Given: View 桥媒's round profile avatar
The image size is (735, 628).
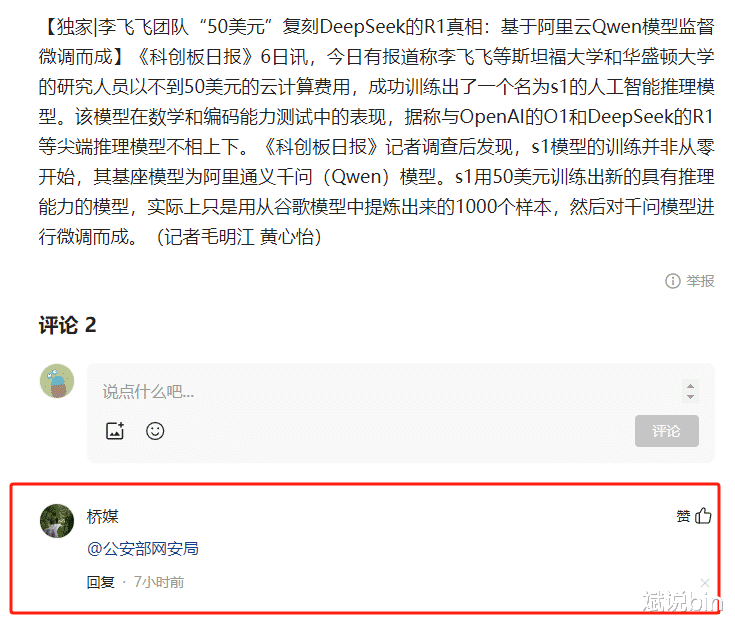Looking at the screenshot, I should (57, 521).
